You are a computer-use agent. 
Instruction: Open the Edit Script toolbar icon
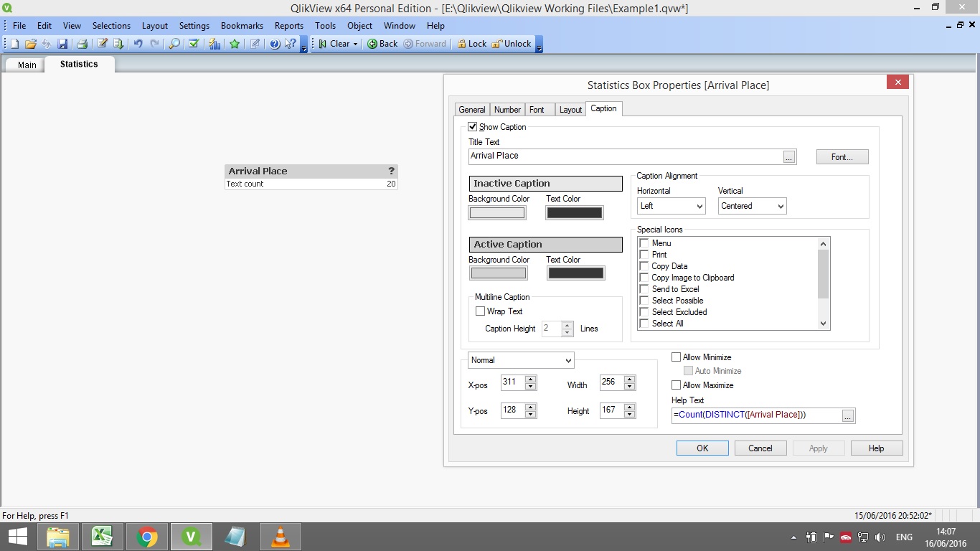(103, 44)
